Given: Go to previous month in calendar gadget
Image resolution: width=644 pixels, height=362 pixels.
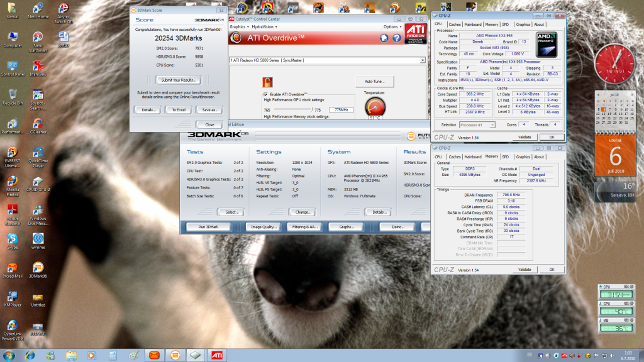Looking at the screenshot, I should coord(598,95).
